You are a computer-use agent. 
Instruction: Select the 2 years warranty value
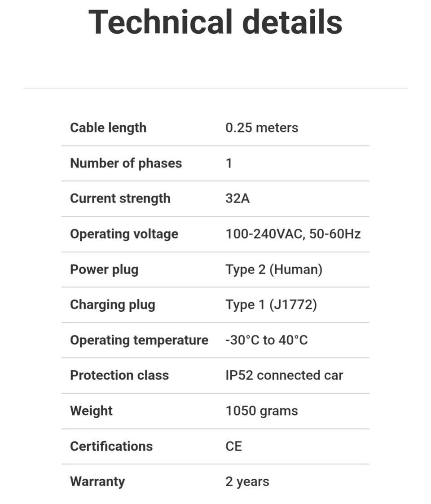click(x=247, y=482)
